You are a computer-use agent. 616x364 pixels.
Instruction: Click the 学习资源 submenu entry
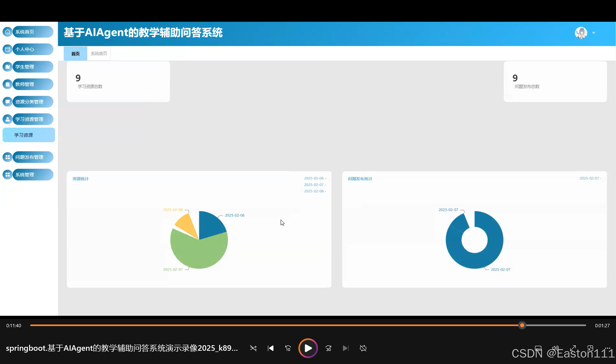[x=29, y=135]
